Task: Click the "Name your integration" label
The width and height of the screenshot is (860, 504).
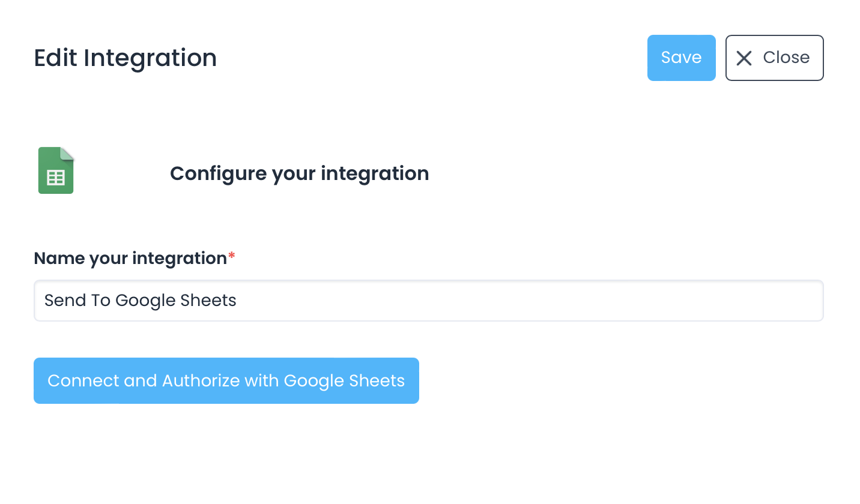Action: (130, 259)
